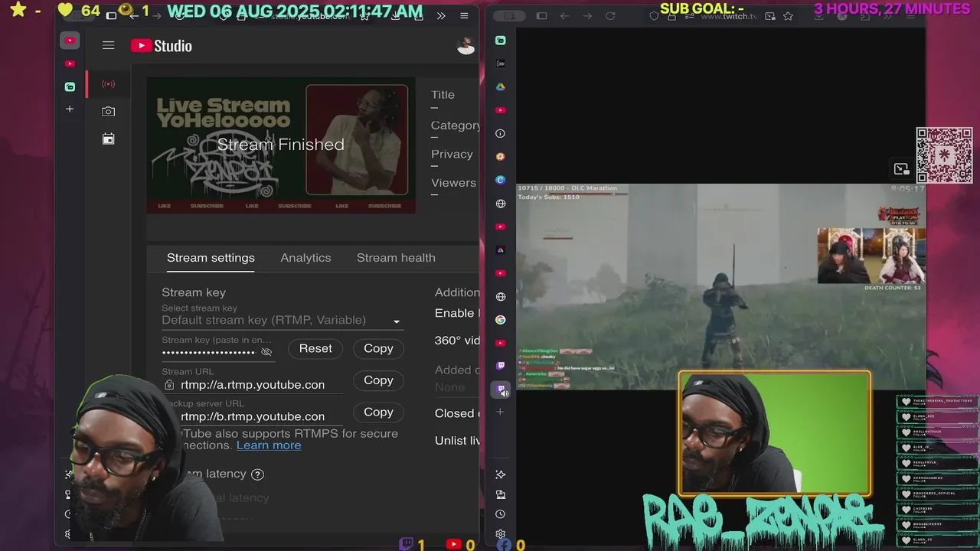Open the channel account avatar
Image resolution: width=980 pixels, height=551 pixels.
pyautogui.click(x=465, y=46)
